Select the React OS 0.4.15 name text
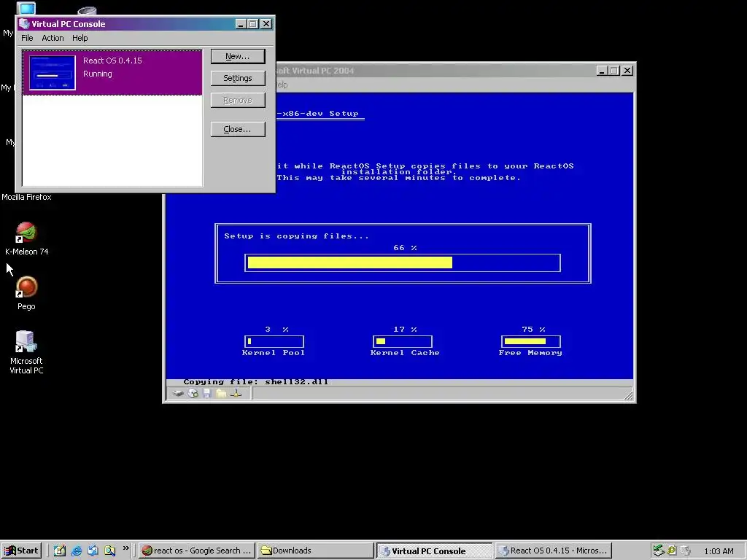Image resolution: width=747 pixels, height=560 pixels. click(x=112, y=61)
